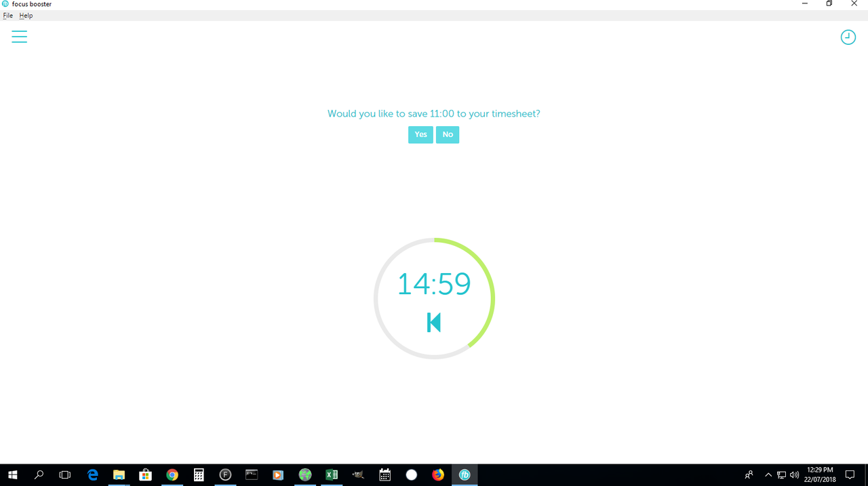This screenshot has width=868, height=486.
Task: Switch to Google Chrome in taskbar
Action: click(172, 475)
